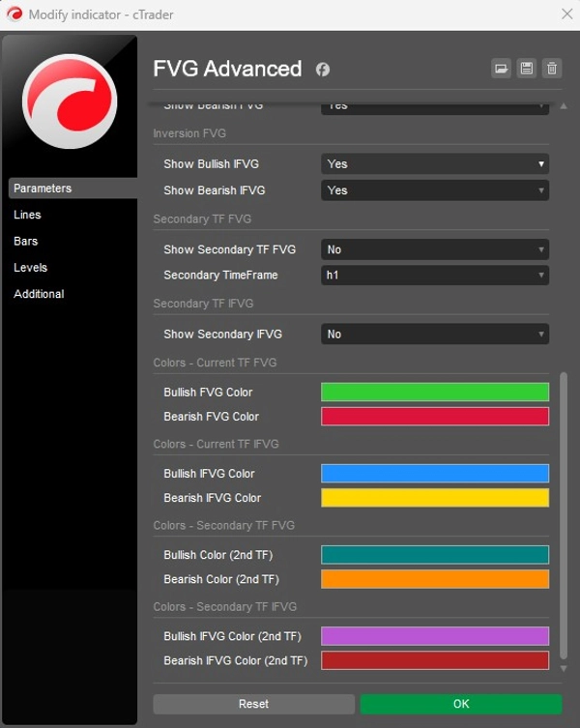The image size is (580, 728).
Task: Pick the red Bearish FVG Color swatch
Action: 435,417
